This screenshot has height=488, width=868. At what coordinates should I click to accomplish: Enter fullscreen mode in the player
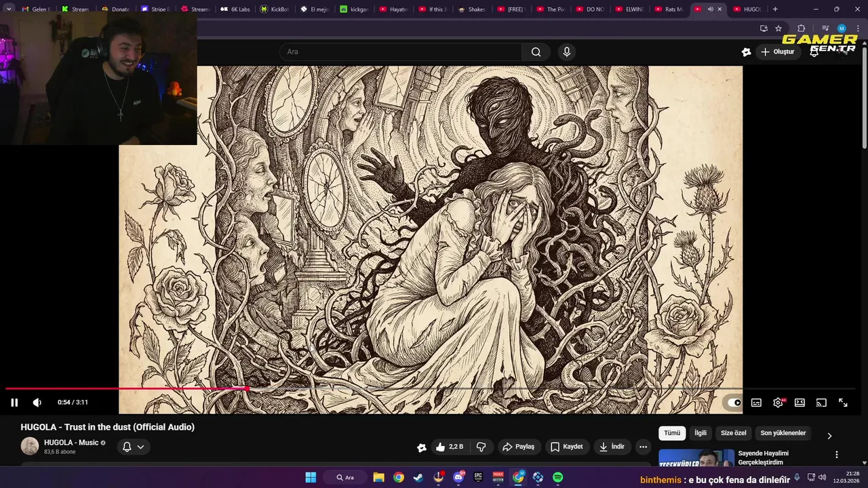click(843, 403)
